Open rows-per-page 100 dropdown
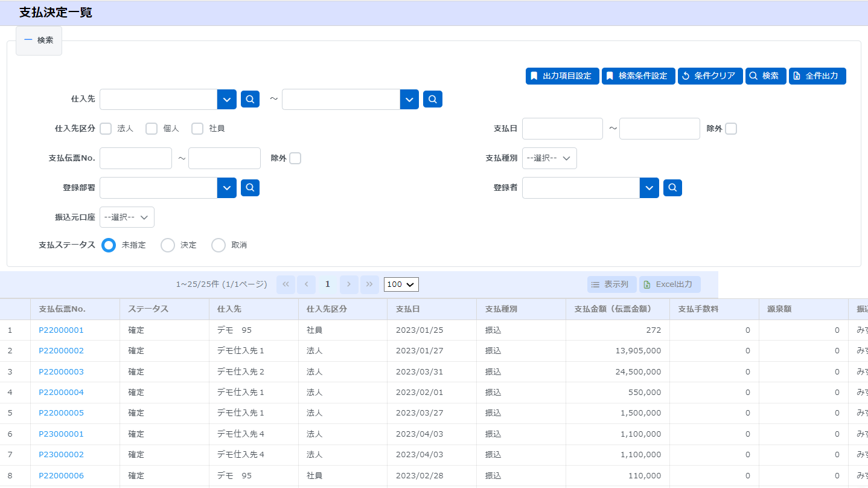The width and height of the screenshot is (868, 488). pyautogui.click(x=401, y=284)
